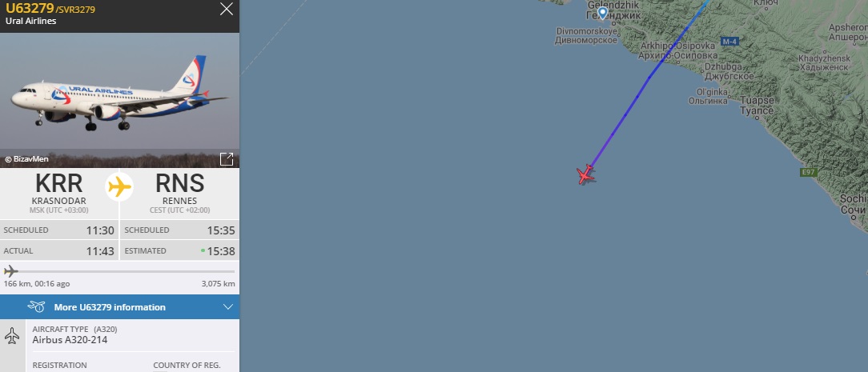Click the Gelendzhik airport pin marker
The height and width of the screenshot is (372, 868).
pyautogui.click(x=602, y=13)
